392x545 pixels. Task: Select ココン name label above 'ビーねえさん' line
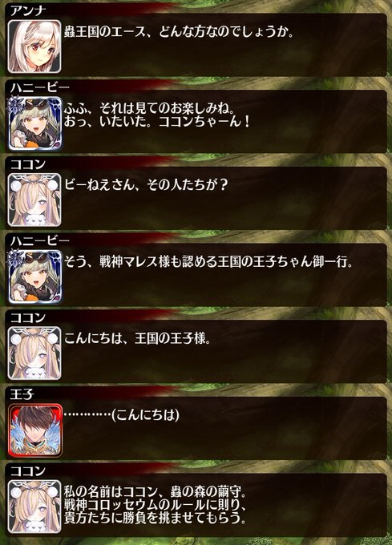(28, 164)
